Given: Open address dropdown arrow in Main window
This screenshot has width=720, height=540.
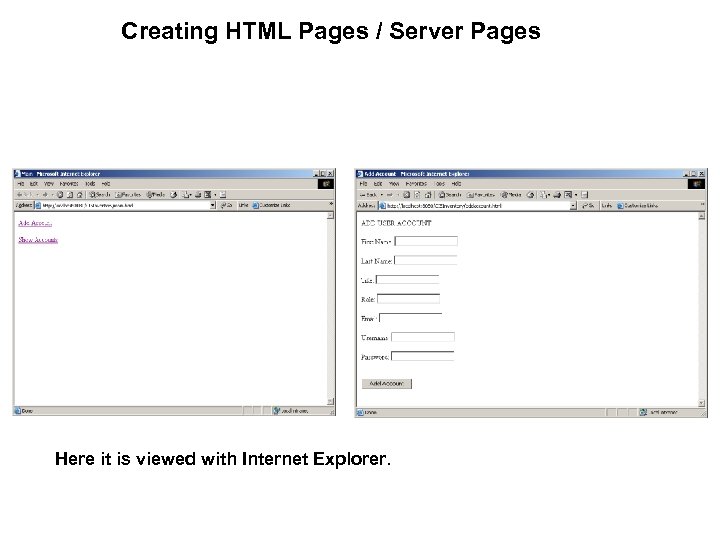Looking at the screenshot, I should point(213,205).
